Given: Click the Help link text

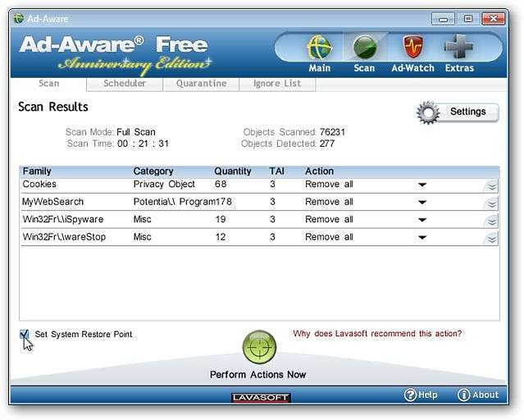Looking at the screenshot, I should click(x=428, y=395).
